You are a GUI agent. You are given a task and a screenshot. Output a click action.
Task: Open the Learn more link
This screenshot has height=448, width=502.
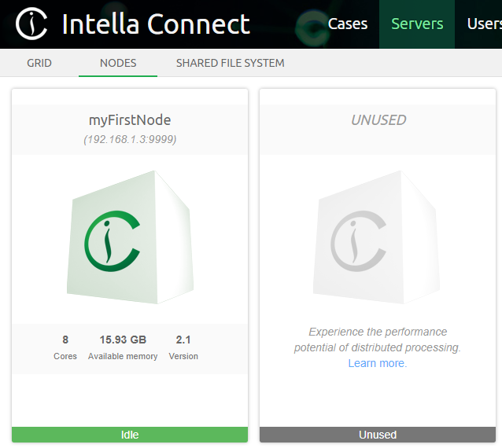(378, 363)
